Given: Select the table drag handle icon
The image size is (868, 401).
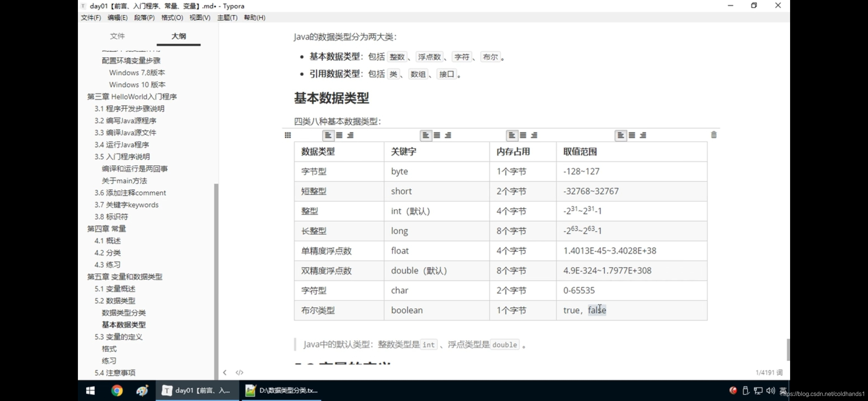Looking at the screenshot, I should [288, 135].
